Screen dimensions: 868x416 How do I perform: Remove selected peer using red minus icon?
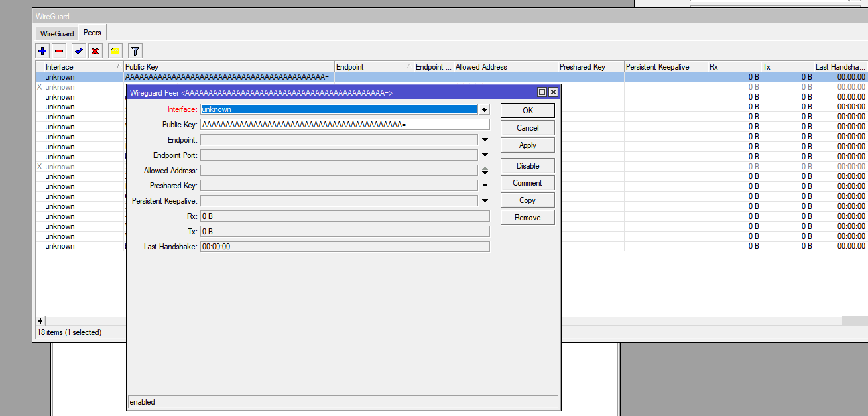pos(59,51)
